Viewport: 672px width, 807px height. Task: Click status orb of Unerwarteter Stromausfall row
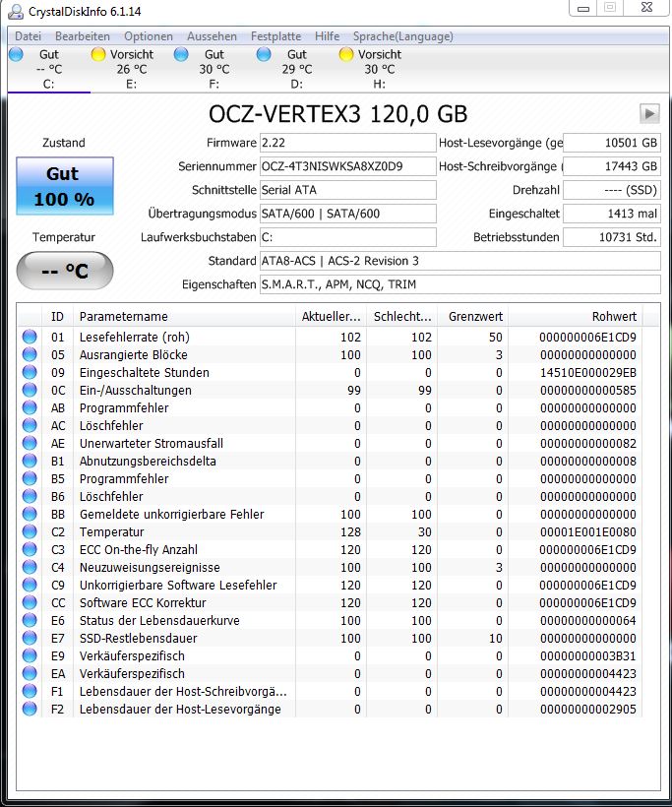click(x=30, y=443)
